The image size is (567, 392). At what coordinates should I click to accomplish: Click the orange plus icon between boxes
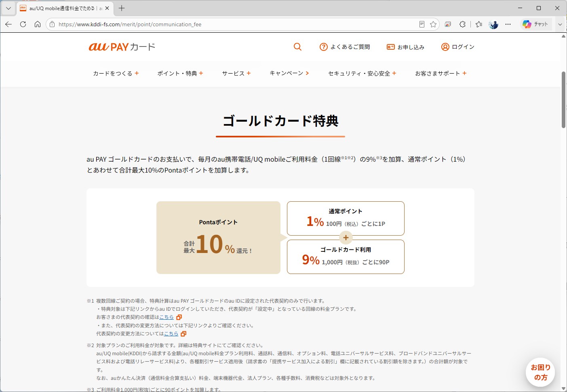346,238
